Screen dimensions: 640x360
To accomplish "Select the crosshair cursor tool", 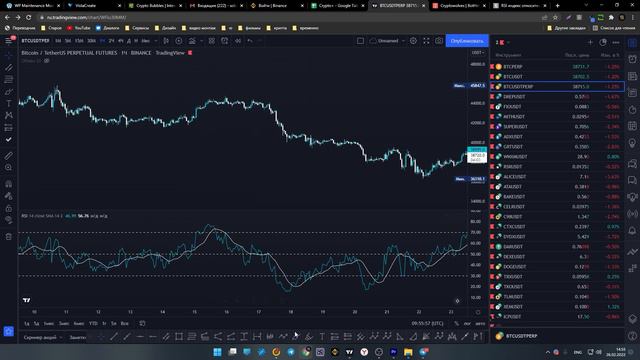I will click(x=9, y=55).
